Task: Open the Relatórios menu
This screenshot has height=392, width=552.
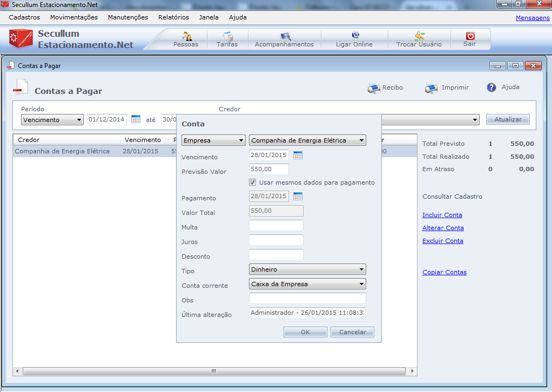Action: (173, 17)
